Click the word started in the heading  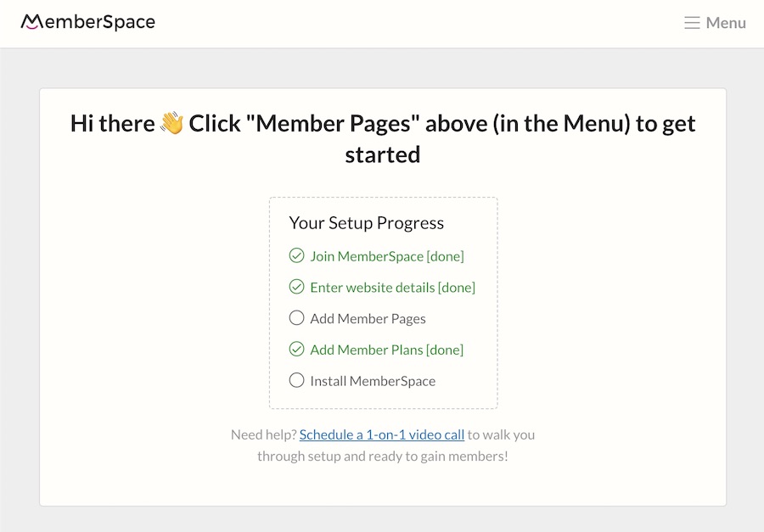383,154
